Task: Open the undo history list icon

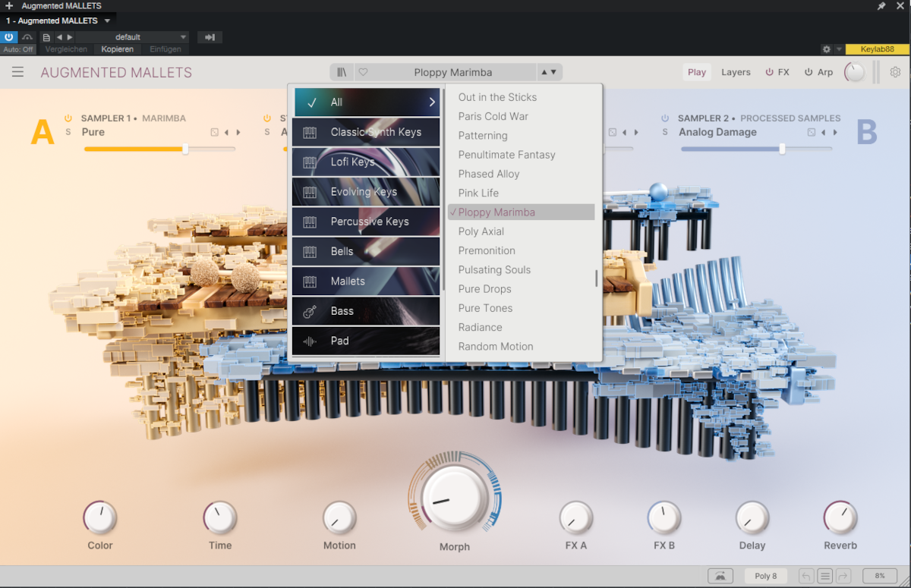Action: (x=825, y=576)
